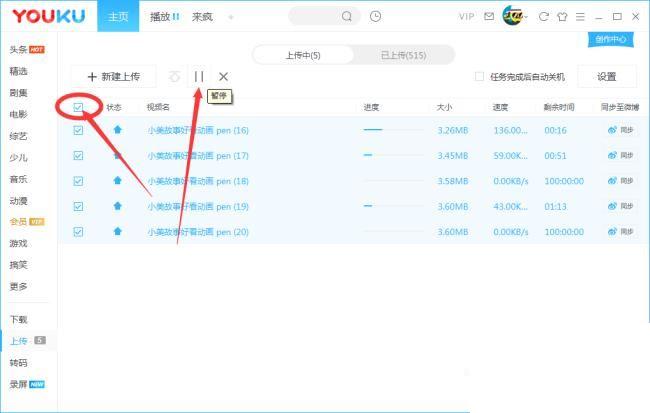The width and height of the screenshot is (650, 413).
Task: Click the pause upload icon
Action: 199,76
